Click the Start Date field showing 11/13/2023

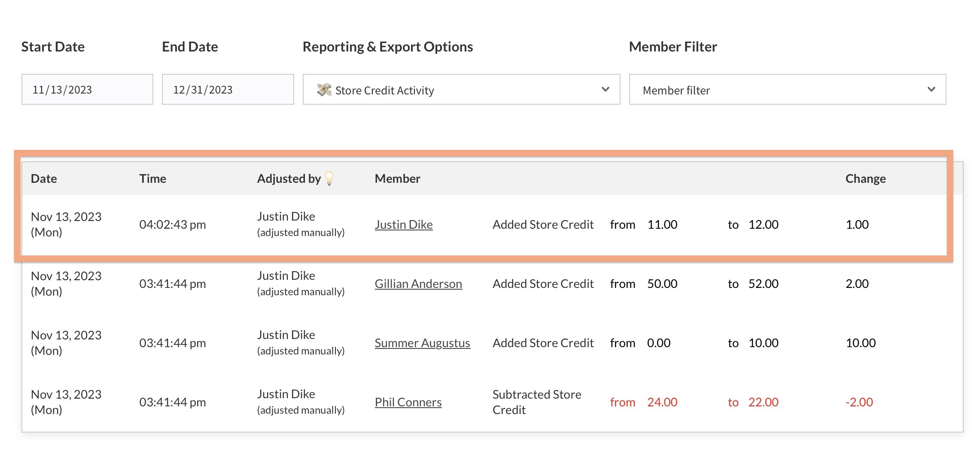coord(87,90)
